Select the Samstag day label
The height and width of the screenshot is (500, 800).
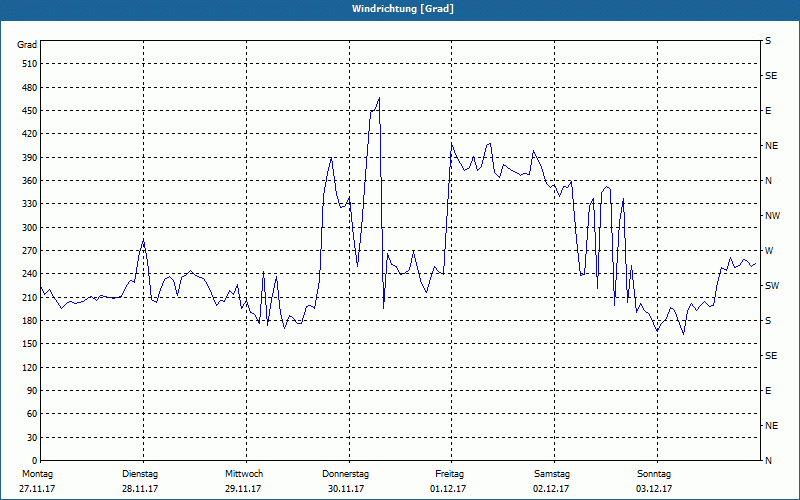[x=552, y=474]
